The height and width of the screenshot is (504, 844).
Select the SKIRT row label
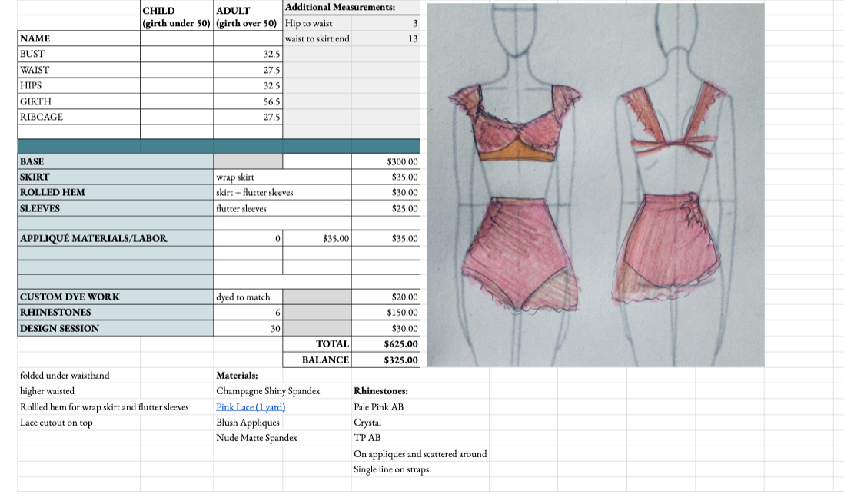[115, 177]
